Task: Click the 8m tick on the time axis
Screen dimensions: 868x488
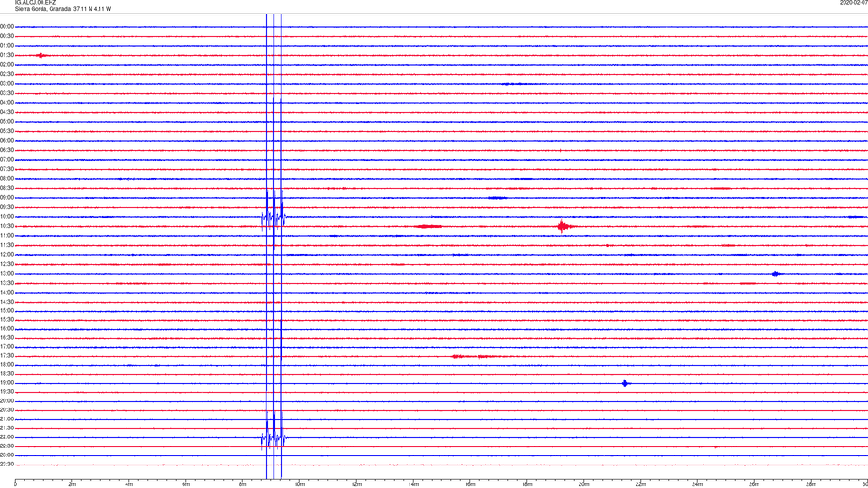Action: coord(242,484)
